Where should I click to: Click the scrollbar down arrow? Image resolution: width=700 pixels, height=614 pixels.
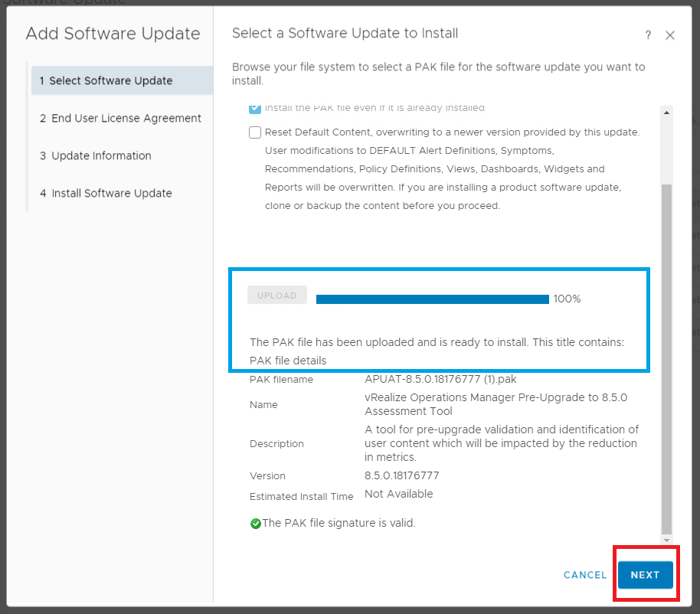coord(666,541)
